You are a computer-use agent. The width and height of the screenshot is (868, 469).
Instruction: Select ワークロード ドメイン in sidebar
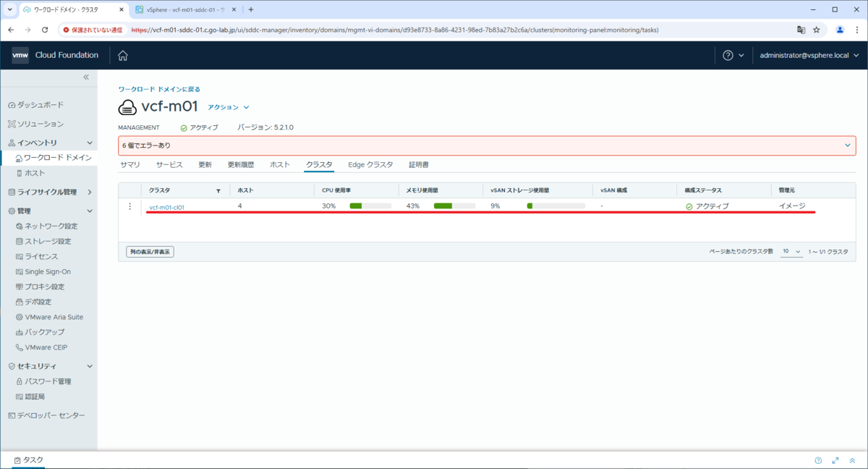pyautogui.click(x=54, y=158)
